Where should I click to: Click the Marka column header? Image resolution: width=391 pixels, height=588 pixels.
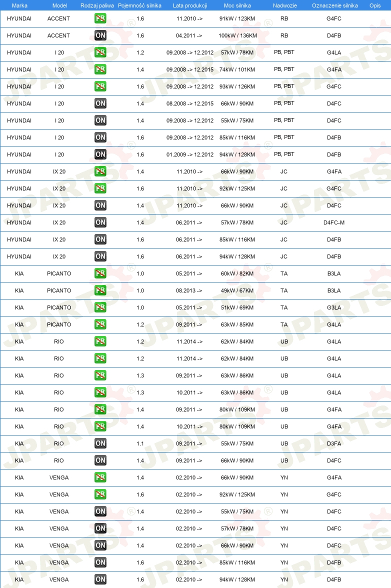click(x=19, y=5)
